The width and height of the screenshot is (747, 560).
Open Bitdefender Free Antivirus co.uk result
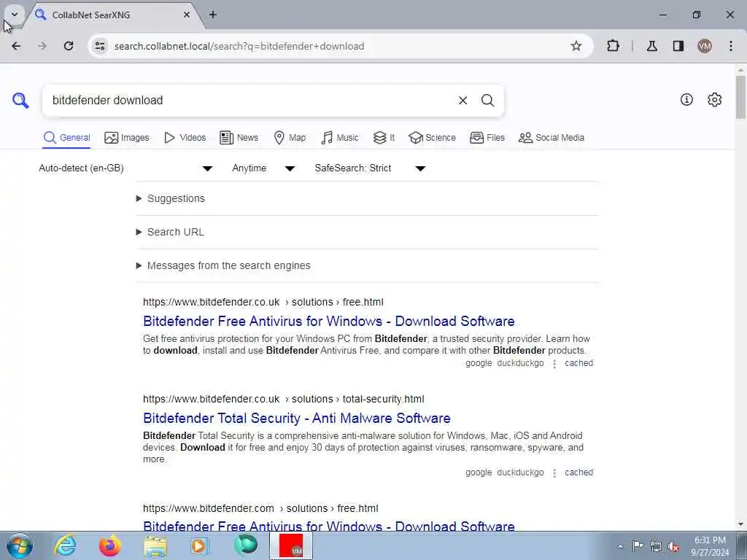click(329, 321)
